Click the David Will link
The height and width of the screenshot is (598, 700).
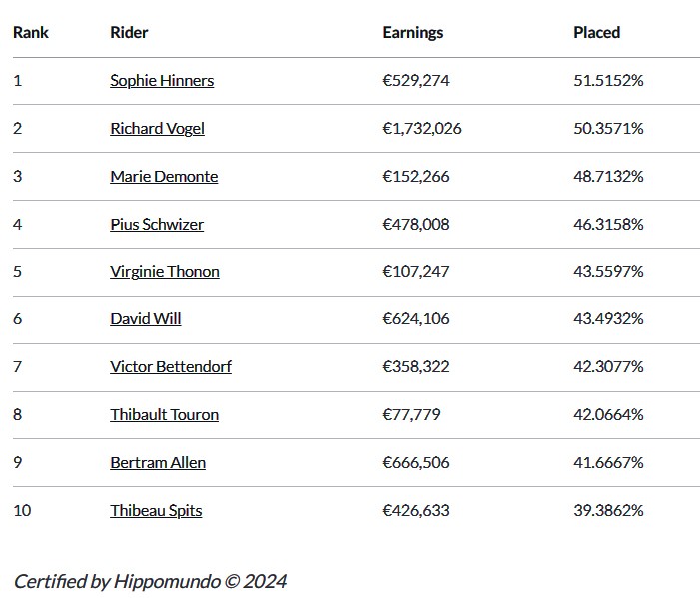point(146,319)
